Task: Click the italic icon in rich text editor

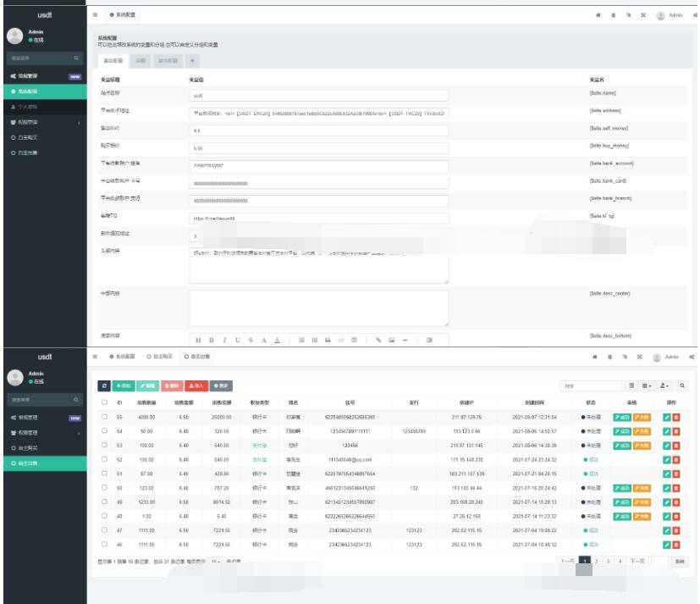Action: click(x=223, y=340)
